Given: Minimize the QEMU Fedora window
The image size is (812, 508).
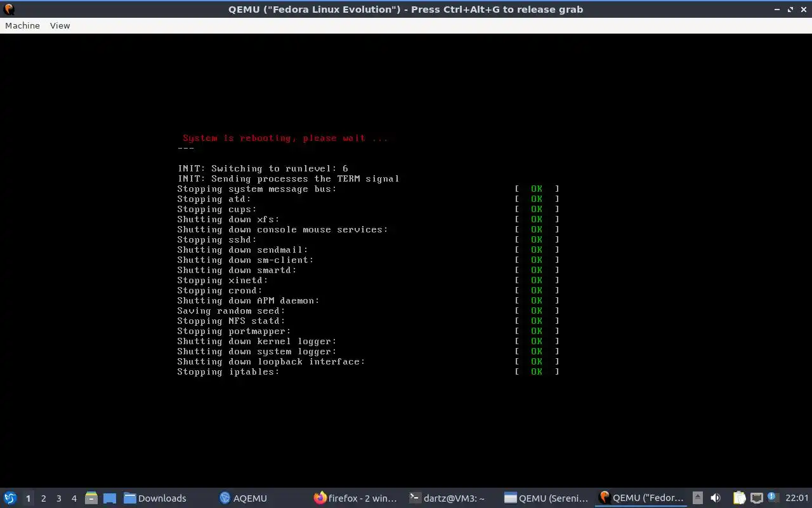Looking at the screenshot, I should 778,10.
